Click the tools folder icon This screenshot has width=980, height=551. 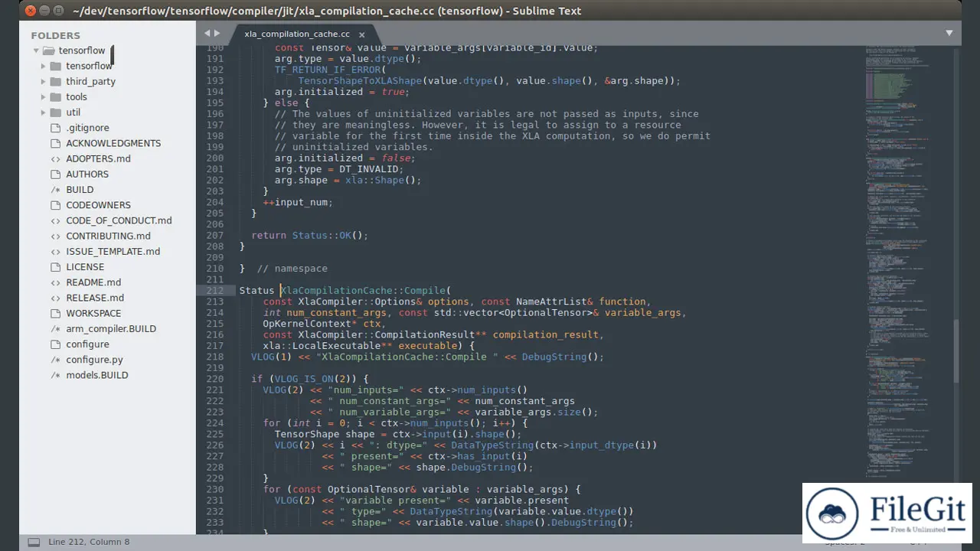pos(56,97)
